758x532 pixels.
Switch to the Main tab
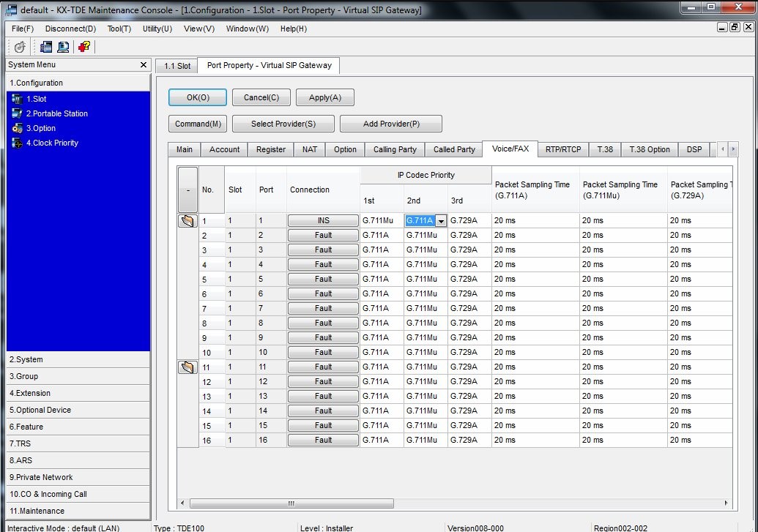[x=184, y=150]
